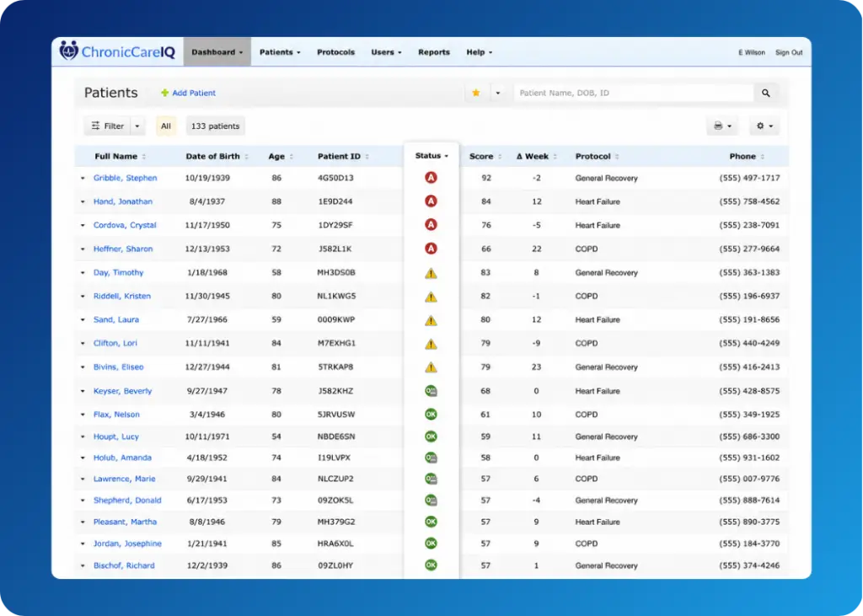Expand row arrow for Hand, Jonathan

83,202
